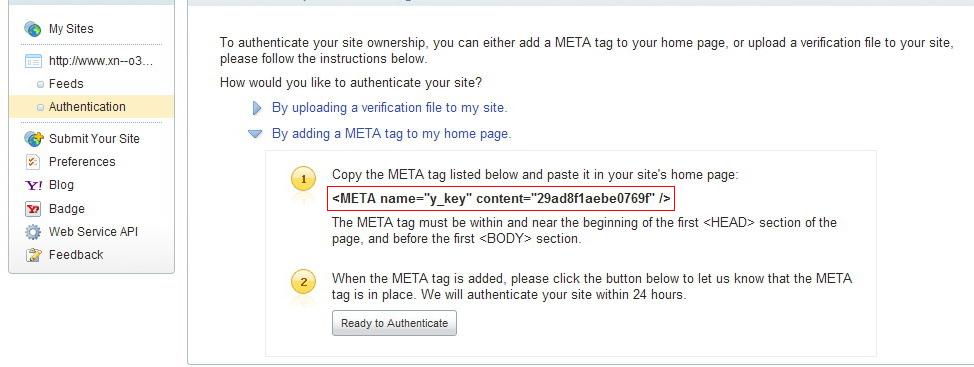This screenshot has width=974, height=367.
Task: Click the My Sites globe icon
Action: point(32,29)
